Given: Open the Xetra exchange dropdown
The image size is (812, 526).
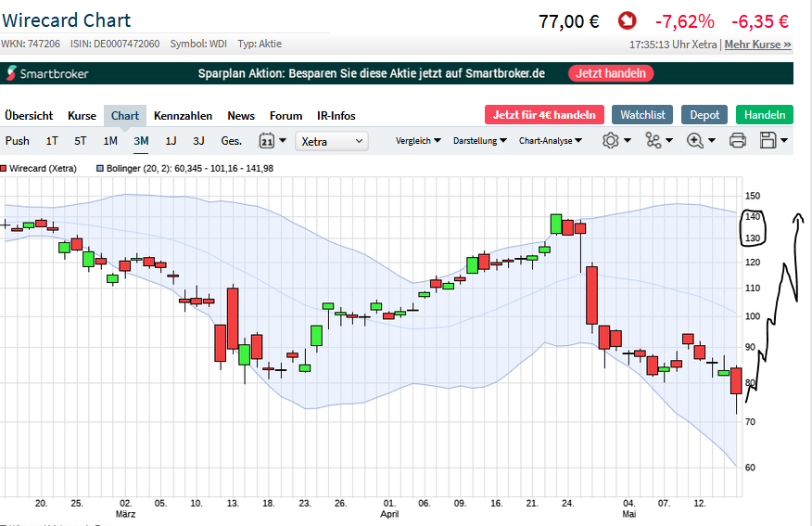Looking at the screenshot, I should tap(332, 142).
